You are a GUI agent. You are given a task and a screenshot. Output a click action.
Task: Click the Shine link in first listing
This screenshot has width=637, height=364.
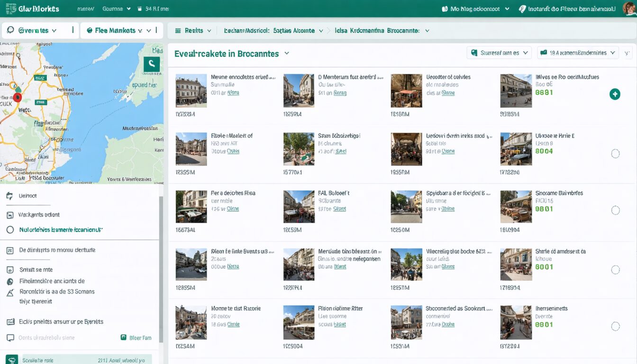233,93
